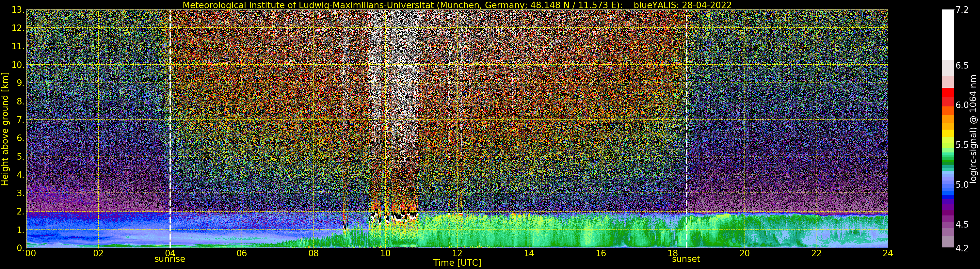Click the '6.0' colorbar tick label
The height and width of the screenshot is (269, 980).
click(962, 105)
